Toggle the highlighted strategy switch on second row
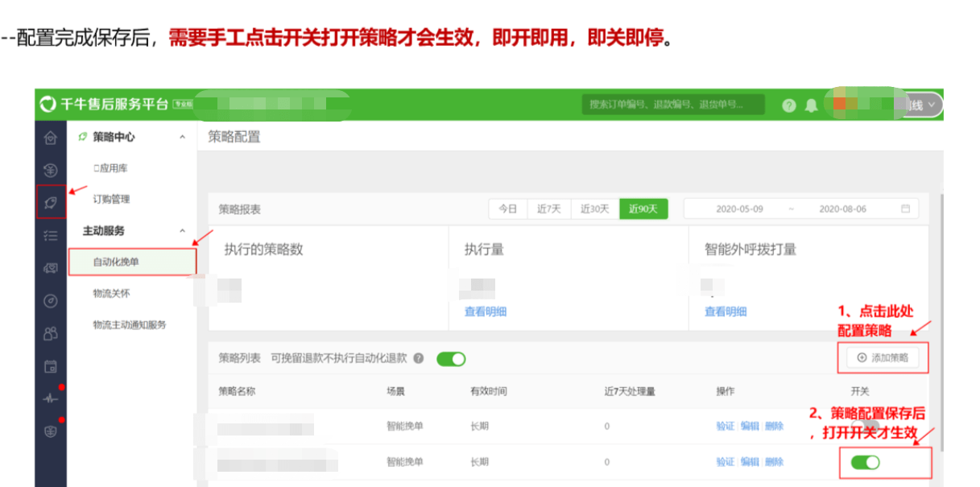The width and height of the screenshot is (980, 487). click(866, 462)
